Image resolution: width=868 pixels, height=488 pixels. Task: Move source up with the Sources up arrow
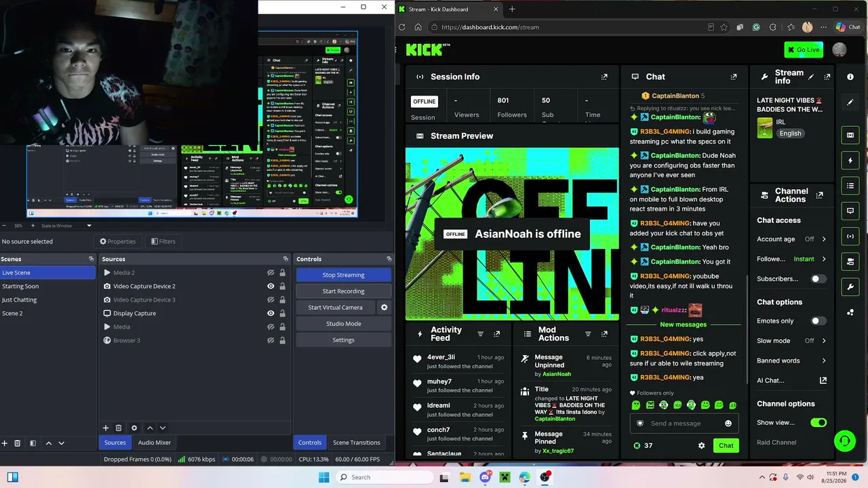coord(150,428)
